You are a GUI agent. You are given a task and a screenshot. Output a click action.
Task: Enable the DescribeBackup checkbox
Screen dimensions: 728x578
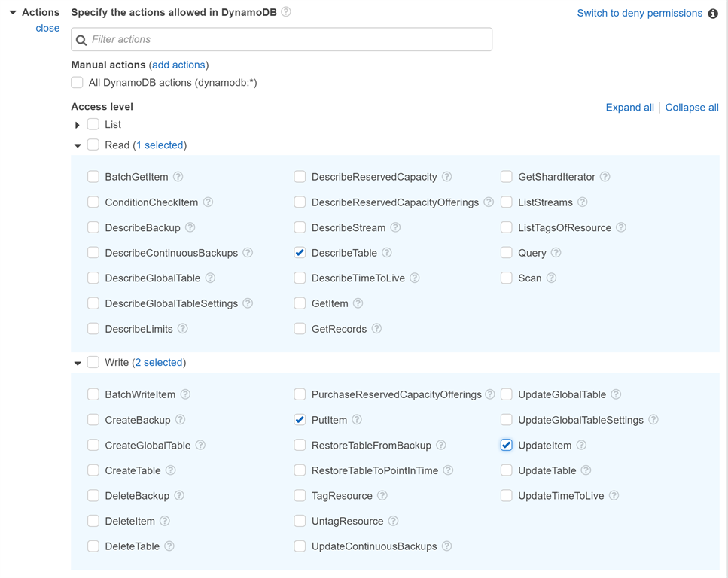tap(93, 227)
